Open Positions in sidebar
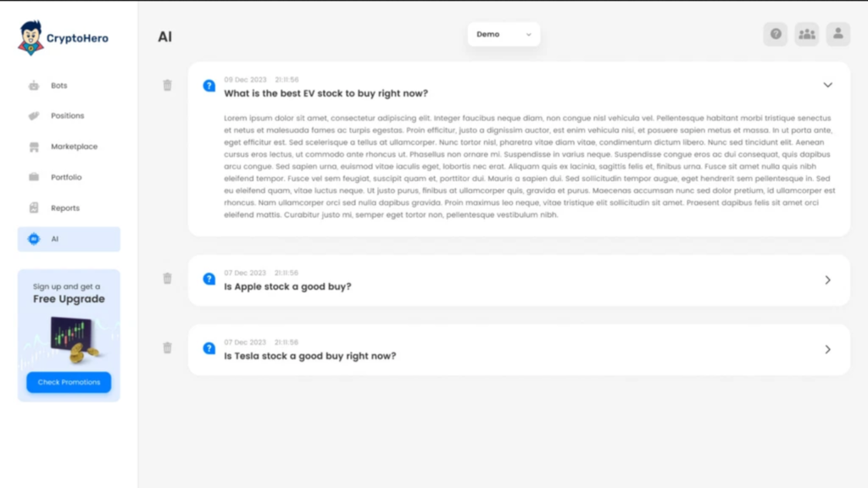The width and height of the screenshot is (868, 488). (x=69, y=115)
